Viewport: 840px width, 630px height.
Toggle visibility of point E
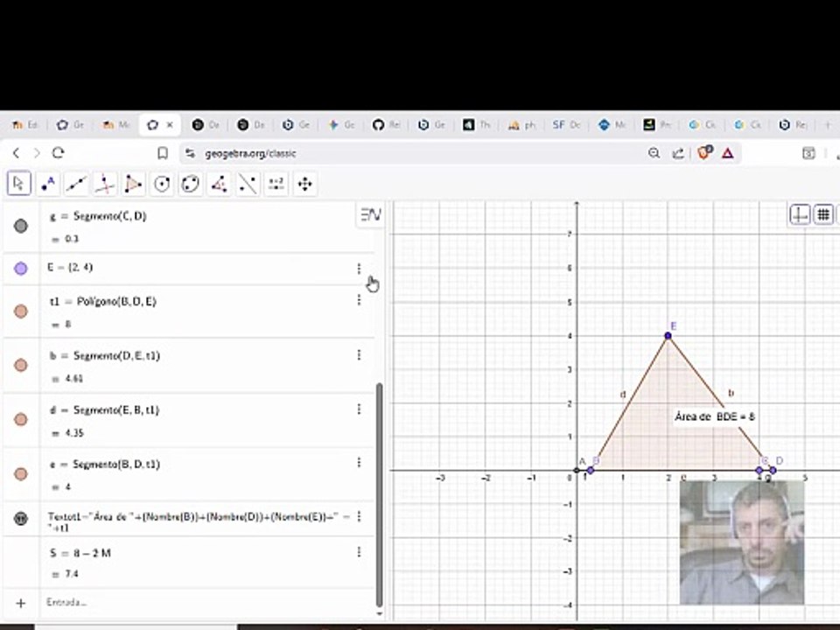coord(21,269)
